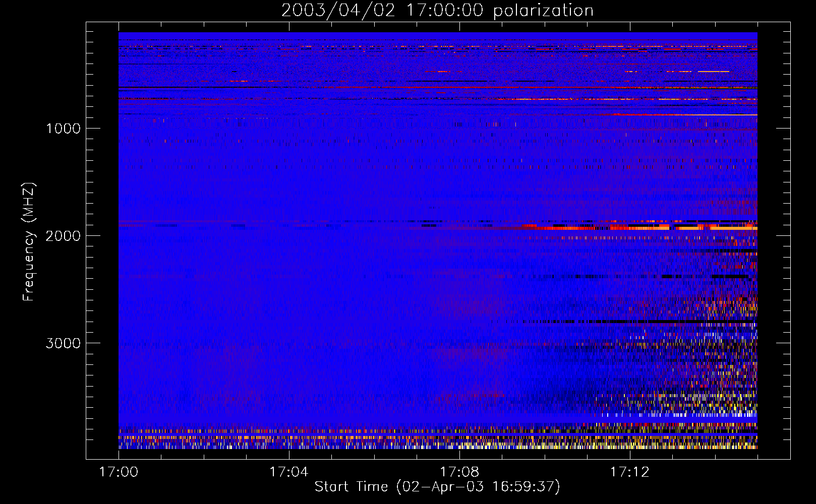
Task: Click the '17:04' time tick label
Action: pyautogui.click(x=289, y=472)
